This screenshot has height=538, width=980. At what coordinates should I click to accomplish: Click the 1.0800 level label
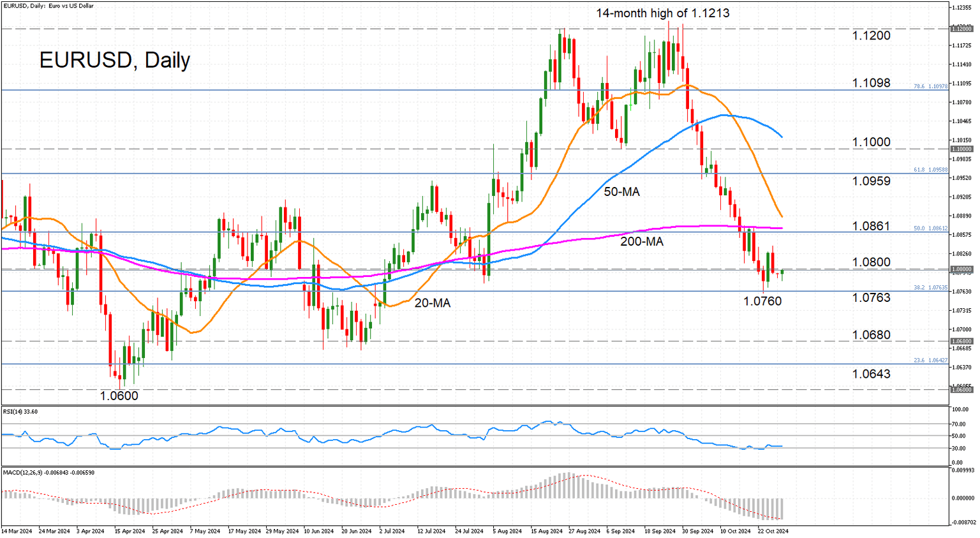click(872, 262)
